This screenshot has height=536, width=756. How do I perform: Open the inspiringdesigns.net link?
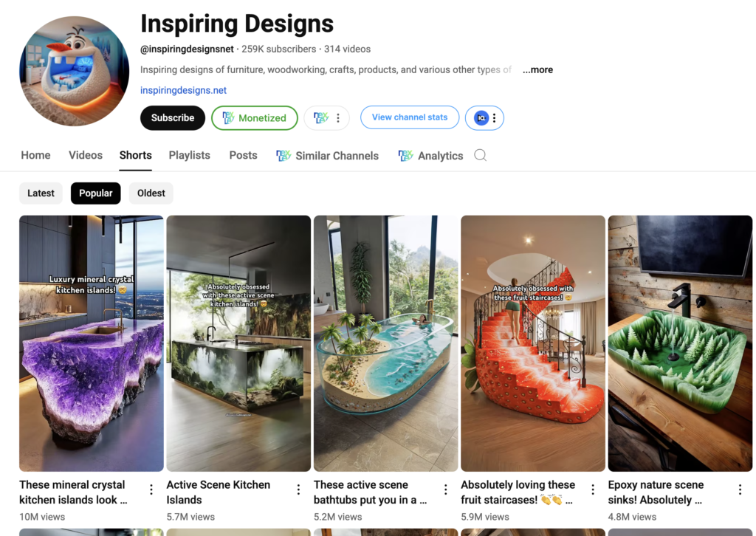coord(183,90)
